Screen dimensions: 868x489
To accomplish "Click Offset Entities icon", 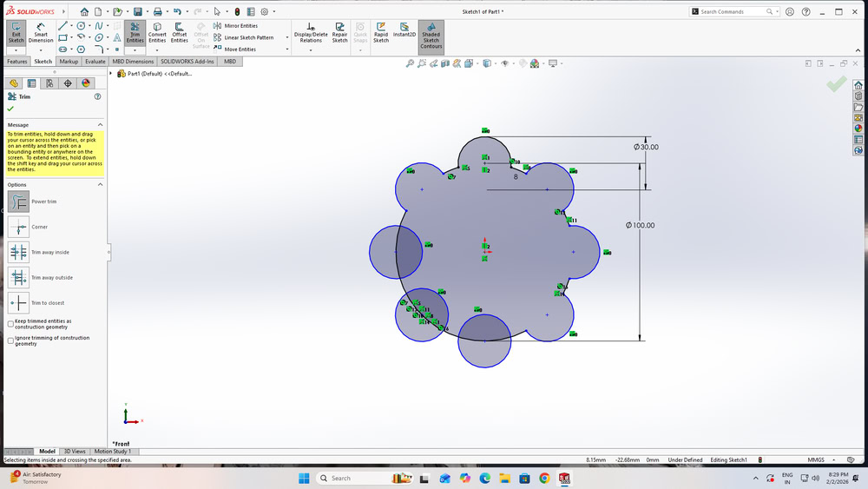I will pos(180,33).
